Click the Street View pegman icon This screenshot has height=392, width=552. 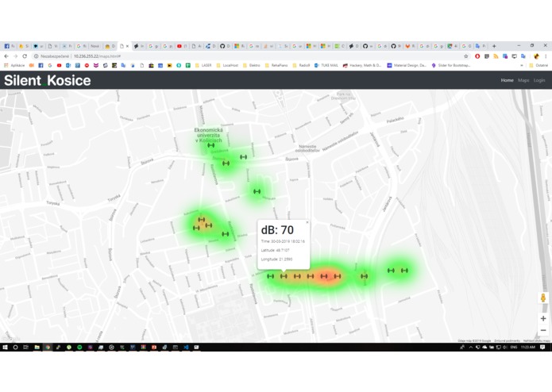tap(543, 298)
